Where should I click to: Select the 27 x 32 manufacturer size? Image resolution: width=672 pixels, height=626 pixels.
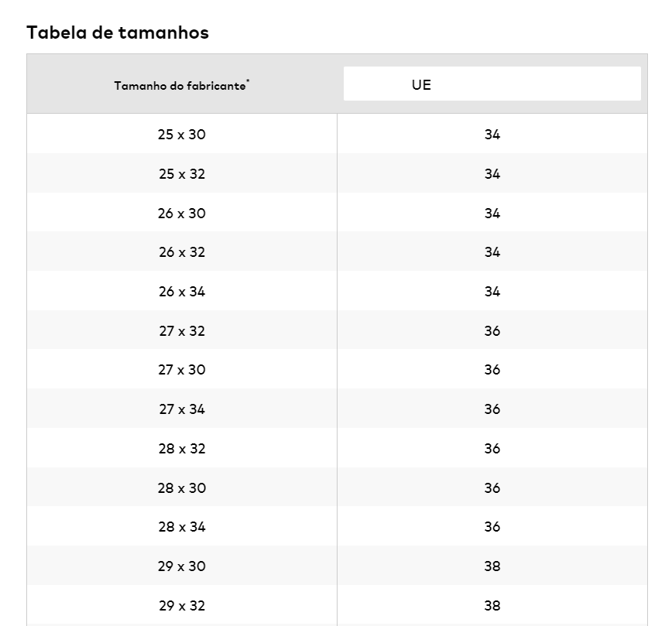[182, 331]
